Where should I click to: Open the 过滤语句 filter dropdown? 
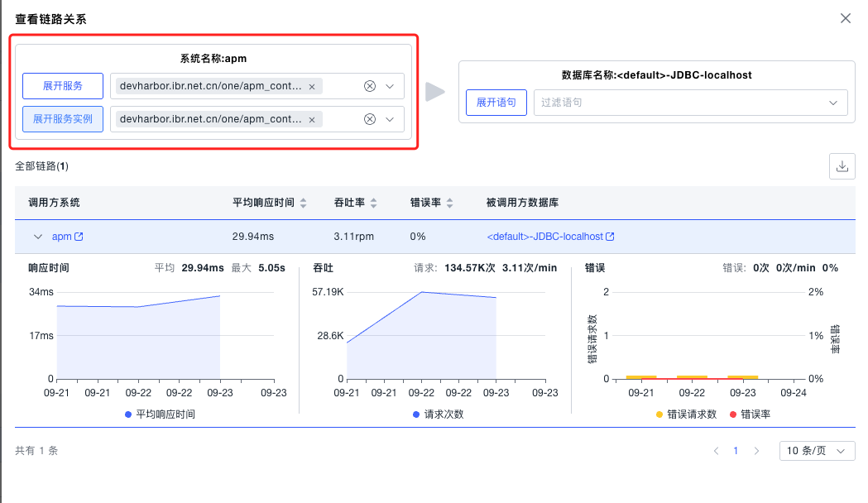click(690, 103)
